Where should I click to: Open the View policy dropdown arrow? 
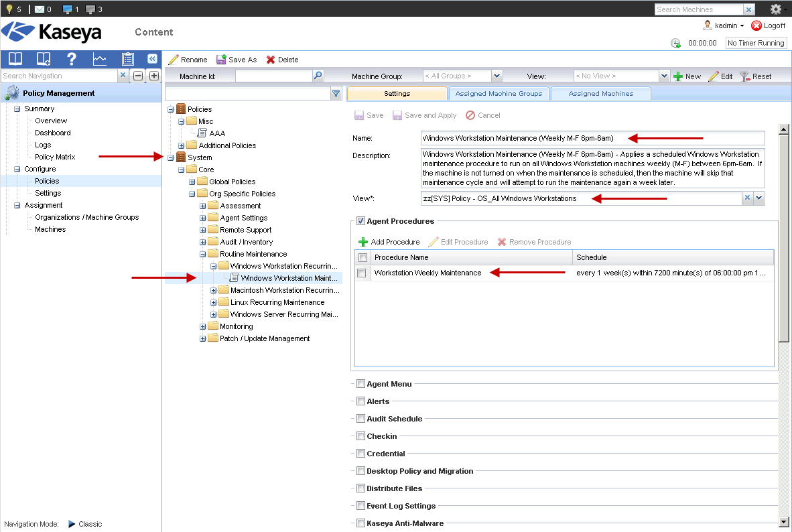coord(759,198)
